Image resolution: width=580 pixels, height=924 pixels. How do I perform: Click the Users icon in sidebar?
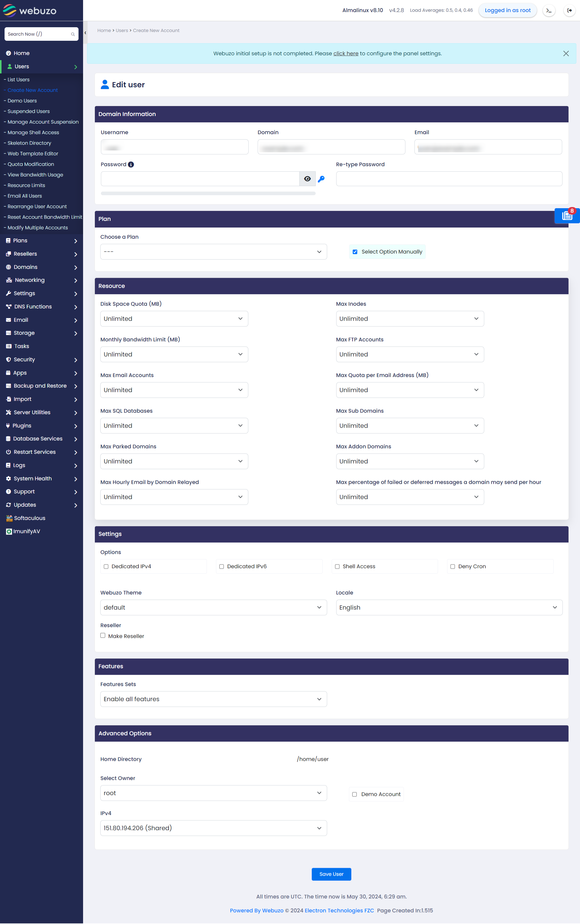point(10,66)
